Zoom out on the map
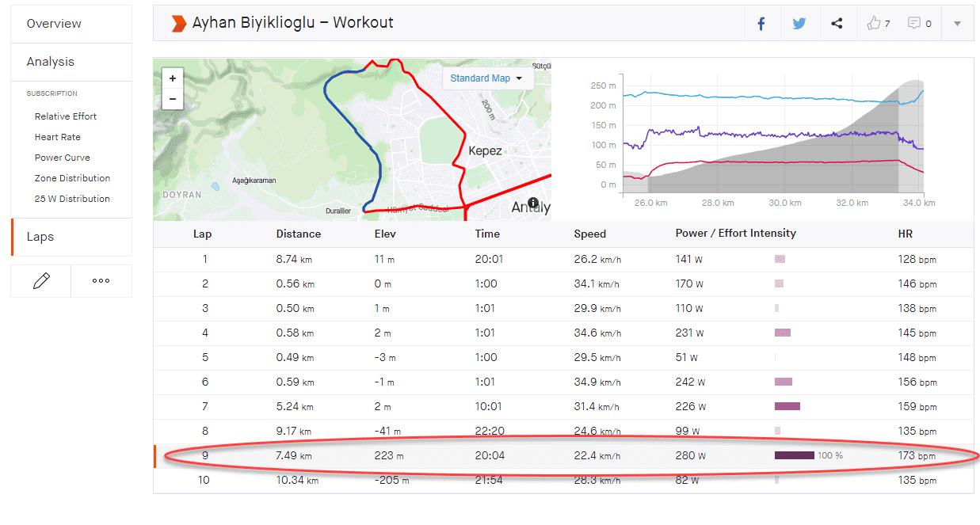 [x=172, y=99]
